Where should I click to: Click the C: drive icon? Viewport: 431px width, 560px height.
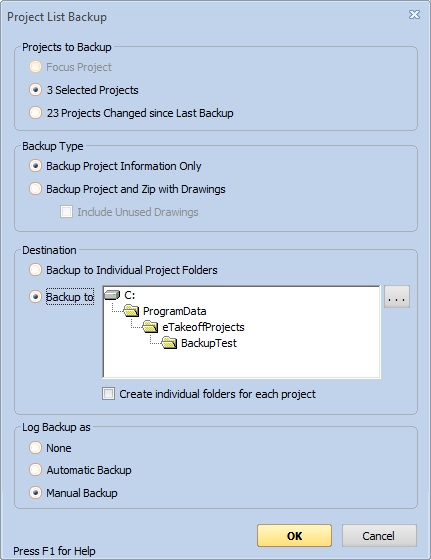(x=112, y=295)
